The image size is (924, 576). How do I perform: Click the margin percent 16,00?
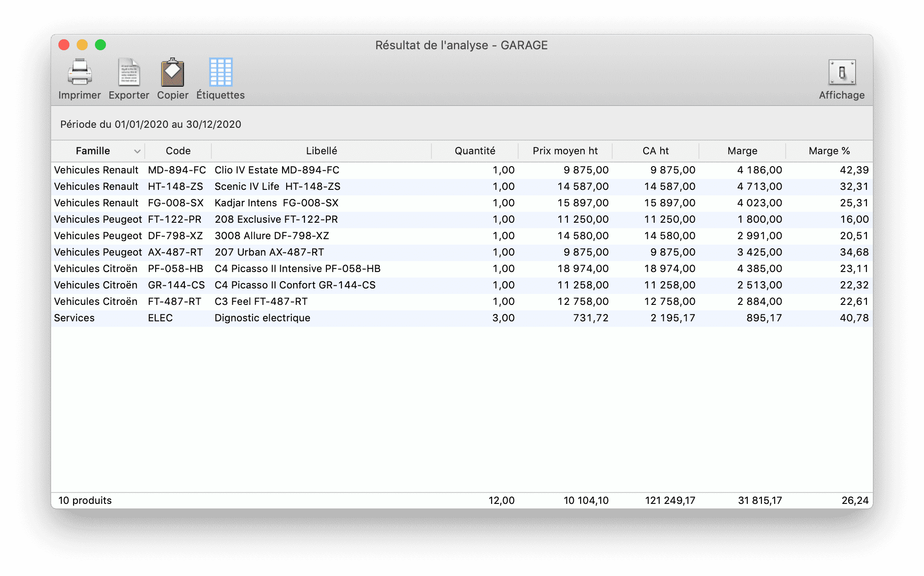point(855,220)
